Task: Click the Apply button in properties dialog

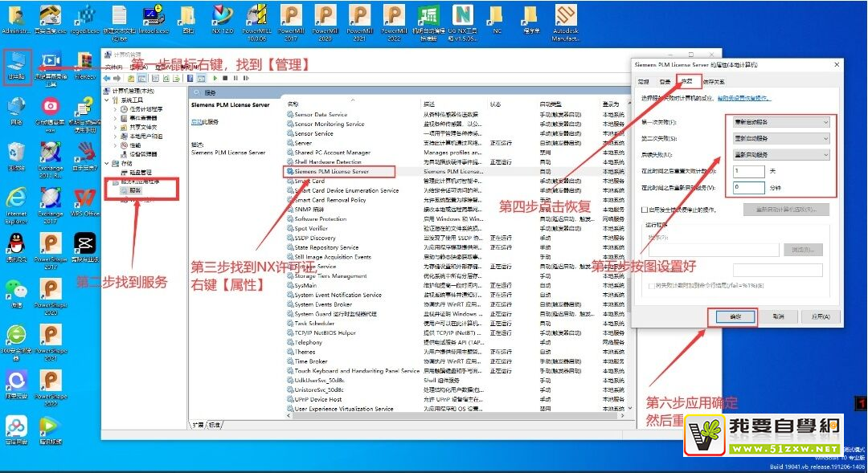Action: tap(820, 316)
